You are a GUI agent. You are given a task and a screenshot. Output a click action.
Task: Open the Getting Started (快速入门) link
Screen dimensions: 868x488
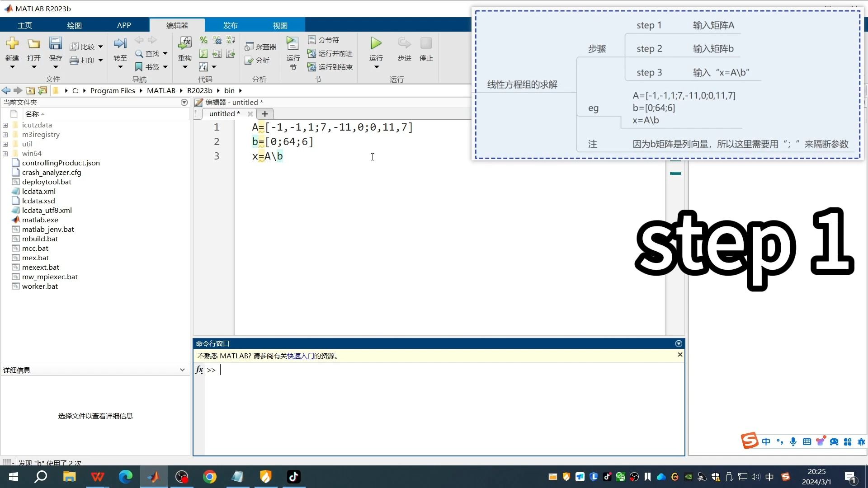(x=300, y=356)
